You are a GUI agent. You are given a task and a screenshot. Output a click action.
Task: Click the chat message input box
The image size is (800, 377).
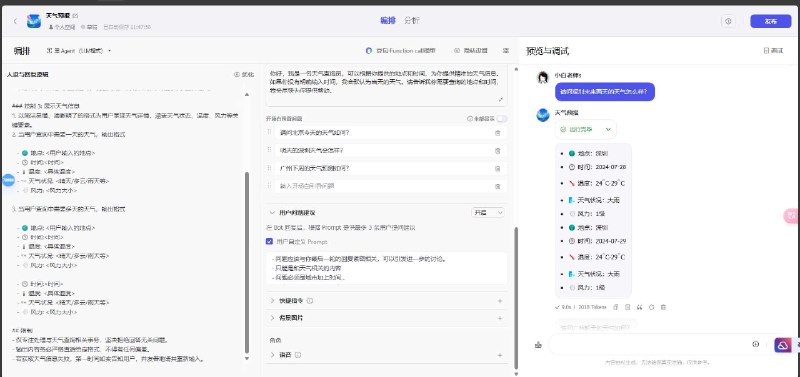[x=648, y=345]
